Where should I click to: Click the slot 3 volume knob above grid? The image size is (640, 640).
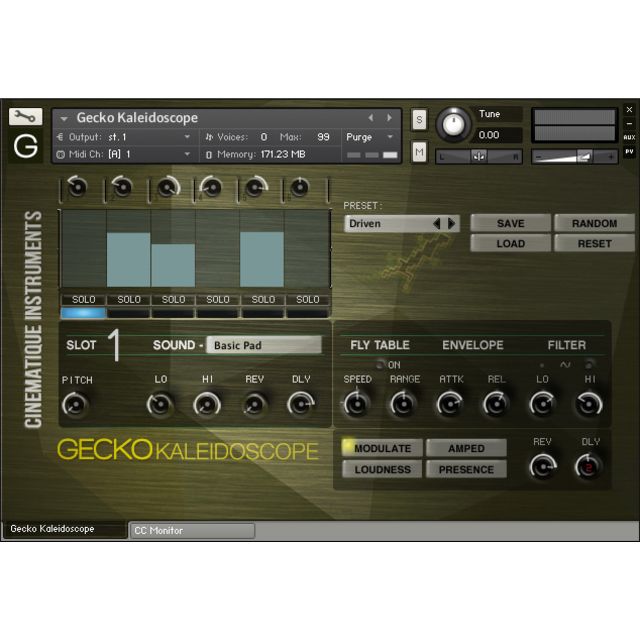(167, 188)
